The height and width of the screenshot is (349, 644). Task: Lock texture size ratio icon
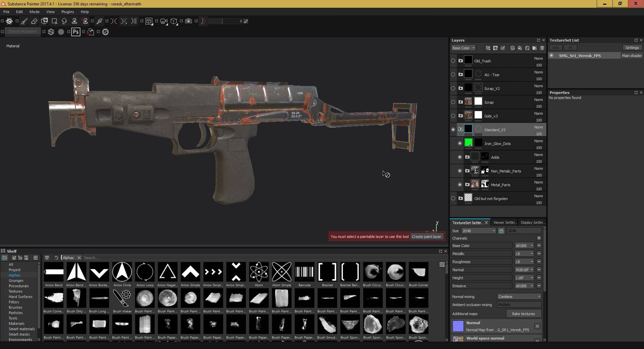point(501,231)
